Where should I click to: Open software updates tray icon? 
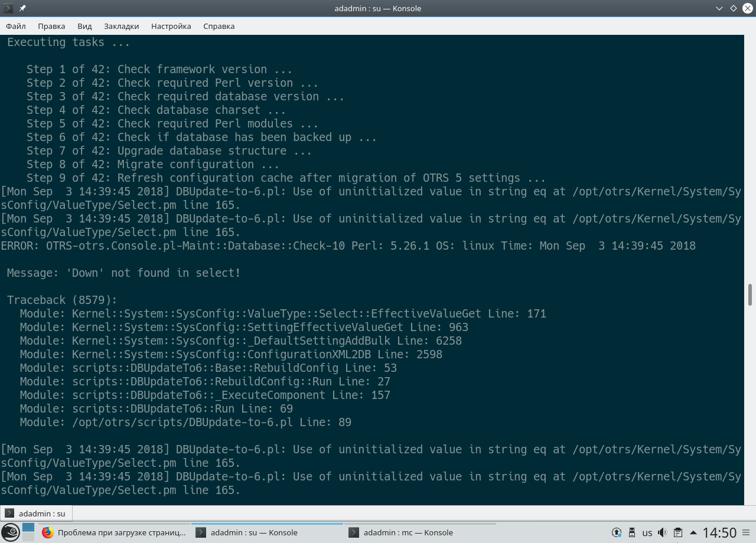[617, 532]
